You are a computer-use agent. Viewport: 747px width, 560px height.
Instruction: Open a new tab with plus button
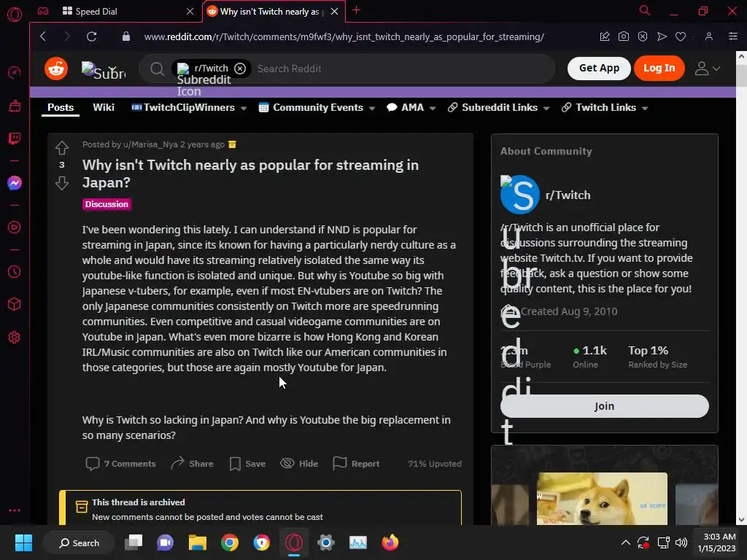click(x=356, y=10)
